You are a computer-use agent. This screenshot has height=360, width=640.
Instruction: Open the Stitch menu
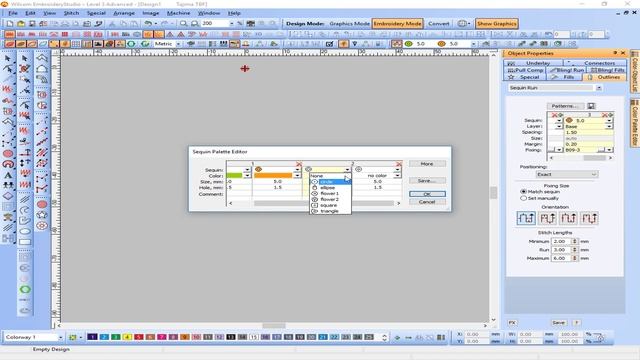point(71,13)
